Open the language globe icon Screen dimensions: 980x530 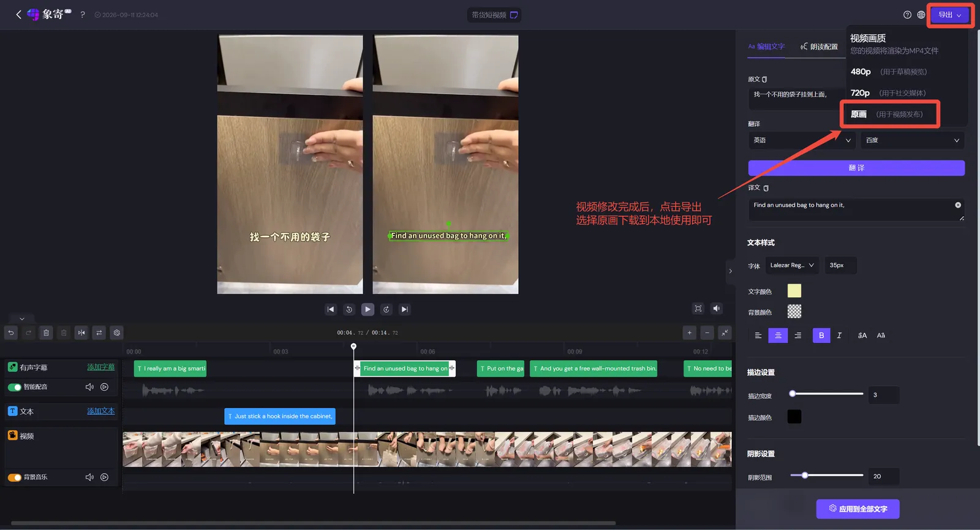[x=921, y=15]
